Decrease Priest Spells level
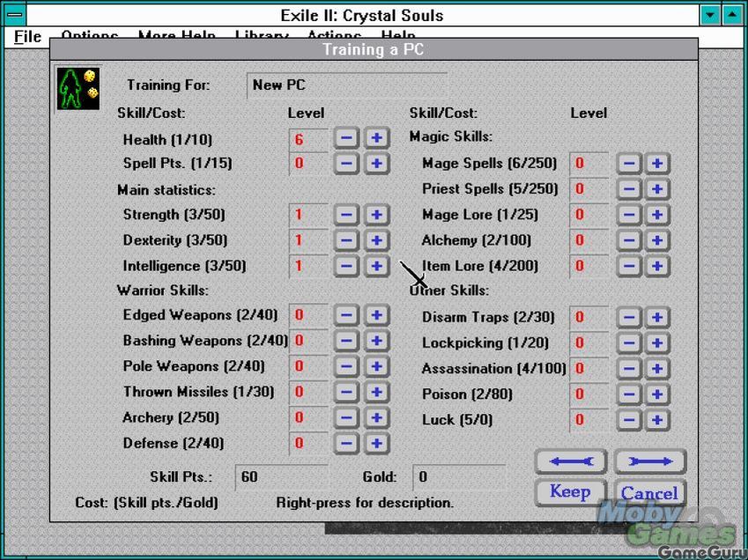Screen dimensions: 748x560 tap(629, 189)
